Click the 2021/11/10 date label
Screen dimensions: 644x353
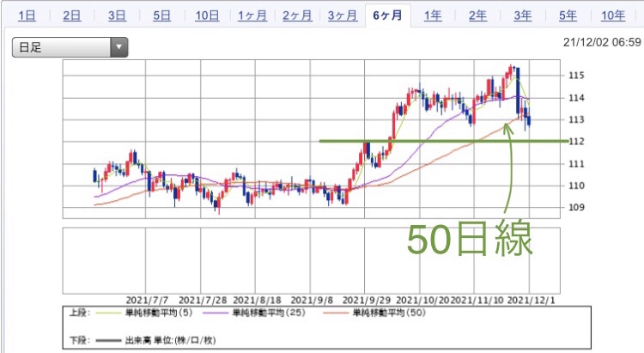pyautogui.click(x=477, y=301)
